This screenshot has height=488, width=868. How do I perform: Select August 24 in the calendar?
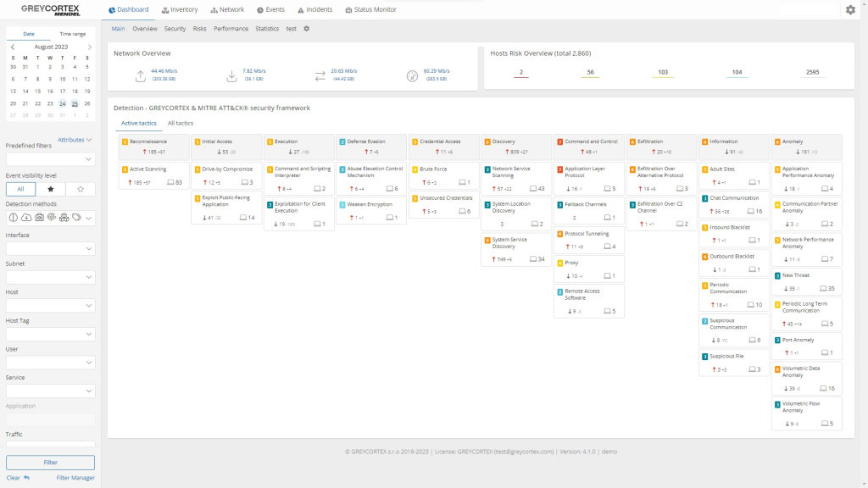click(x=62, y=103)
